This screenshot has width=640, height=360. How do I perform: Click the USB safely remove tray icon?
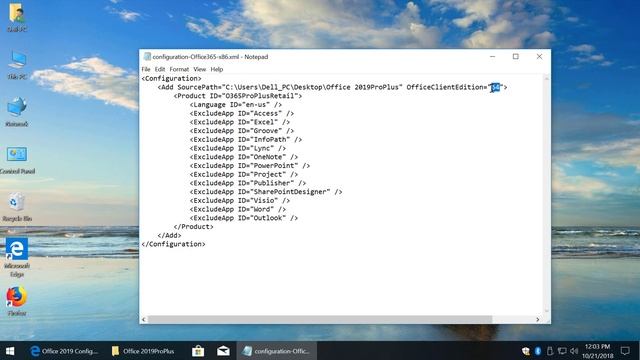[x=550, y=351]
